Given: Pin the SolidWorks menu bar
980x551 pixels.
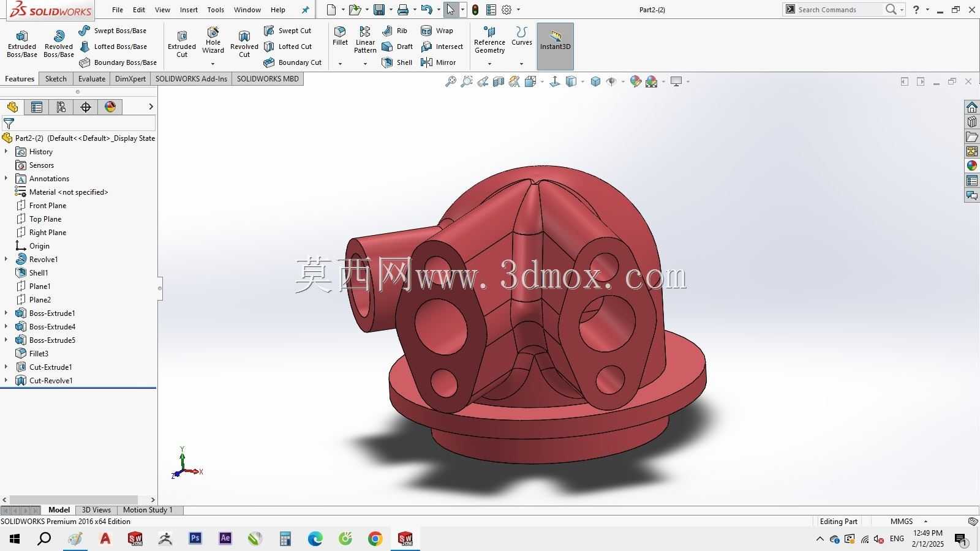Looking at the screenshot, I should [x=306, y=10].
